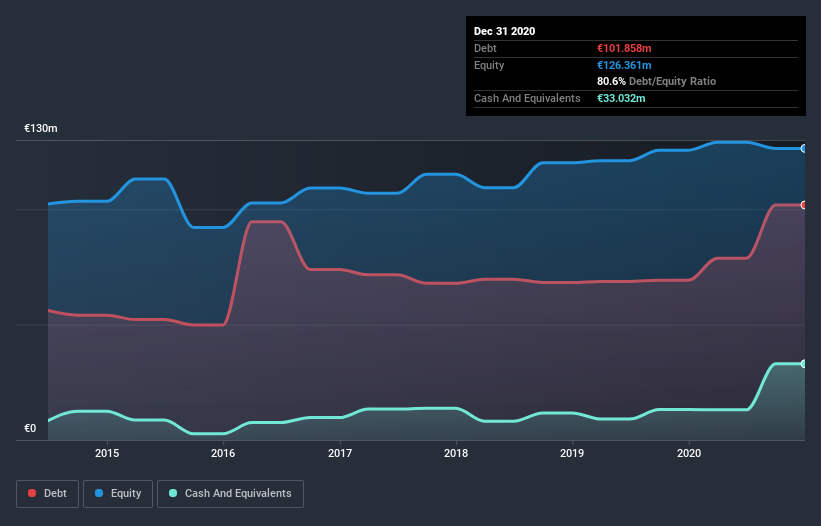Click the 2017 x-axis label
This screenshot has height=526, width=821.
[340, 453]
